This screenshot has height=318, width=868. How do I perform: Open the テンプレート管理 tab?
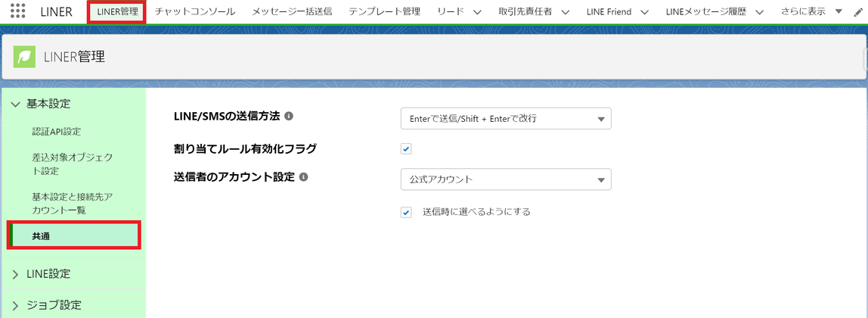point(384,11)
